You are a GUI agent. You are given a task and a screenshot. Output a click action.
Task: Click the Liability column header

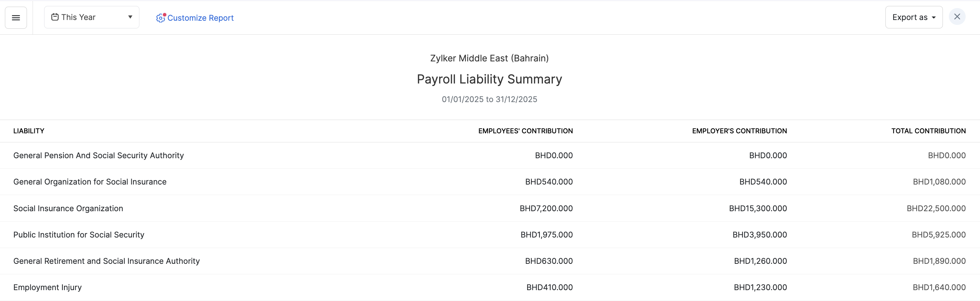click(29, 131)
